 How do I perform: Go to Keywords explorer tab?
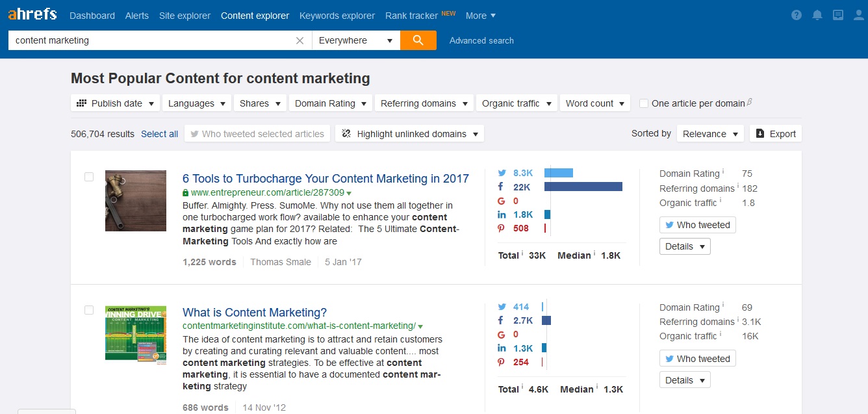pos(337,15)
